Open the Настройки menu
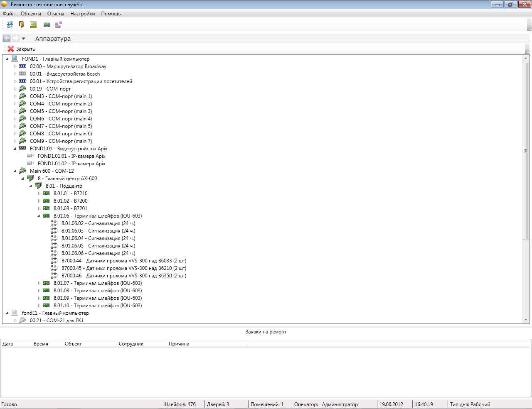The width and height of the screenshot is (532, 409). pos(82,14)
